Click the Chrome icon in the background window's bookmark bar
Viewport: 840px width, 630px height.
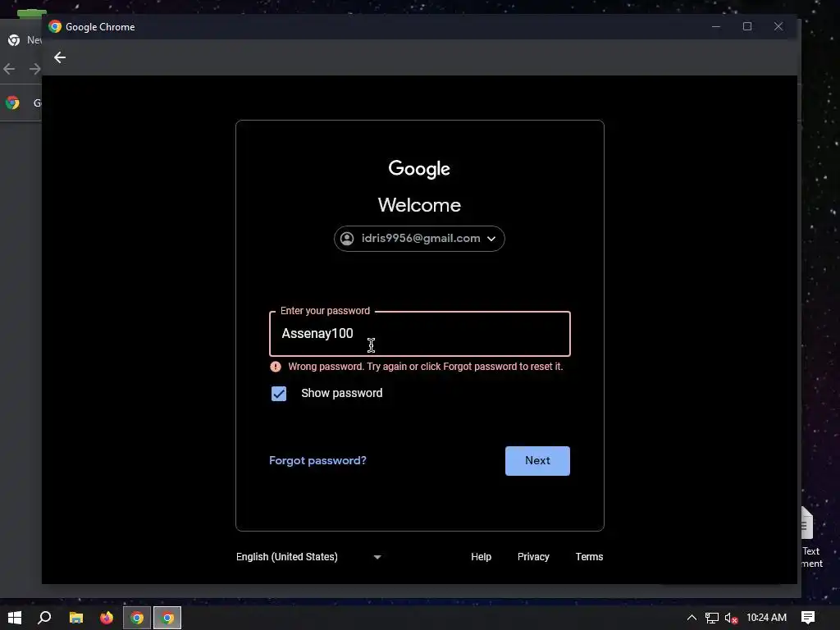[12, 103]
